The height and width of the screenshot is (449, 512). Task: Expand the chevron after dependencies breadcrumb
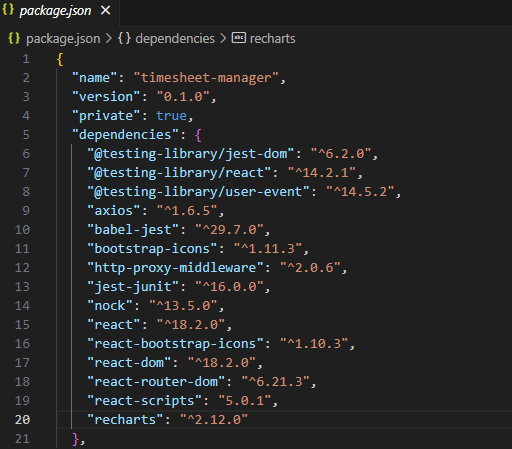[223, 38]
